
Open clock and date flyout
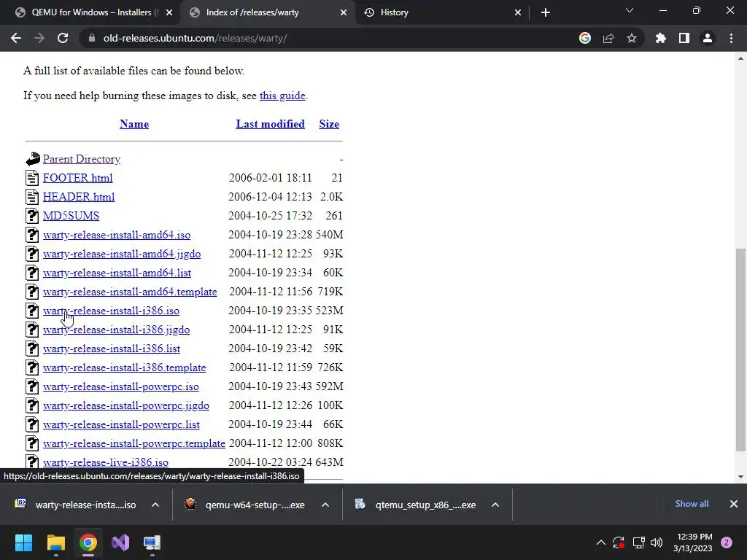coord(693,542)
